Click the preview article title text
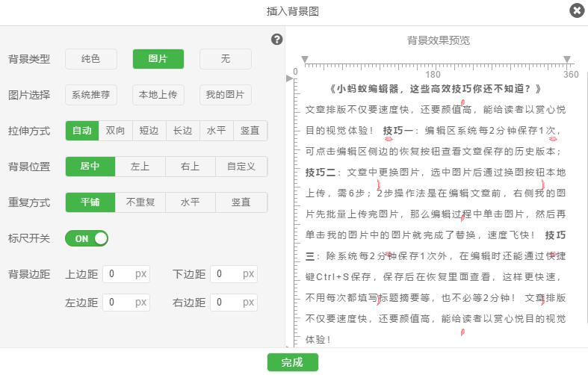Viewport: 588px width, 375px height. tap(436, 89)
